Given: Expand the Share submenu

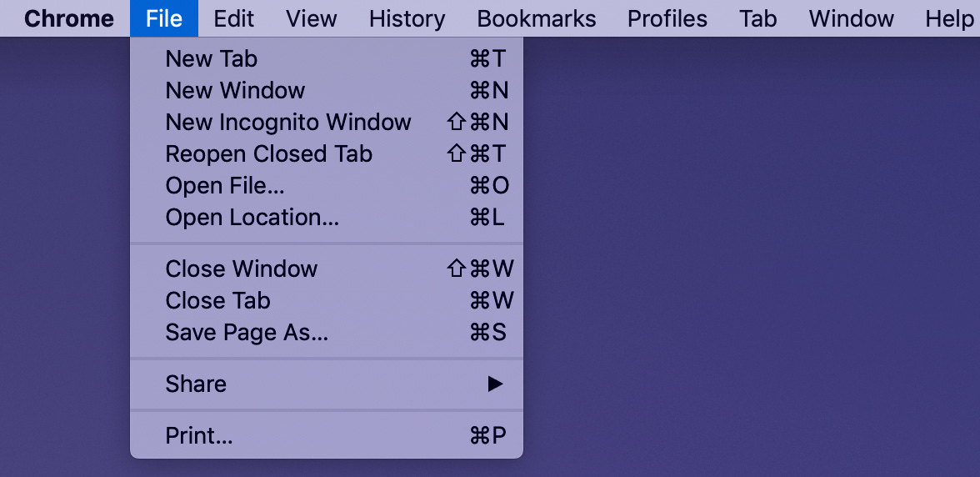Looking at the screenshot, I should [x=327, y=384].
